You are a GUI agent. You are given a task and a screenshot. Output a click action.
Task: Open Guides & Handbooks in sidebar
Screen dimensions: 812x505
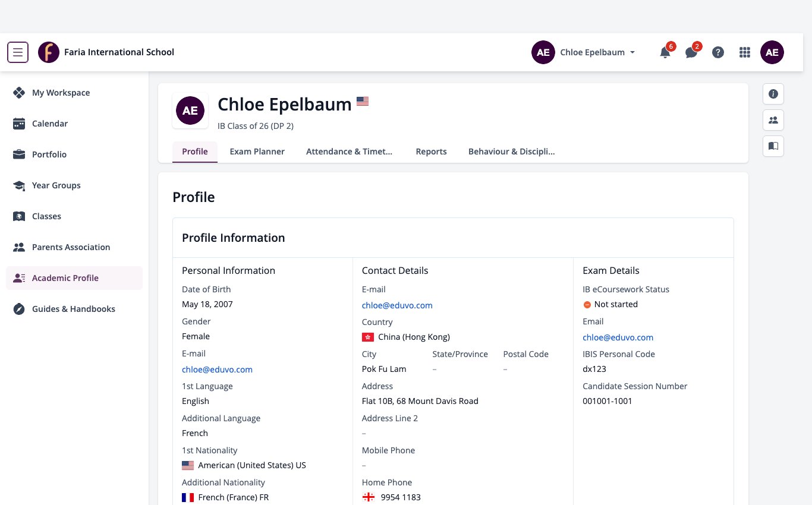(74, 309)
